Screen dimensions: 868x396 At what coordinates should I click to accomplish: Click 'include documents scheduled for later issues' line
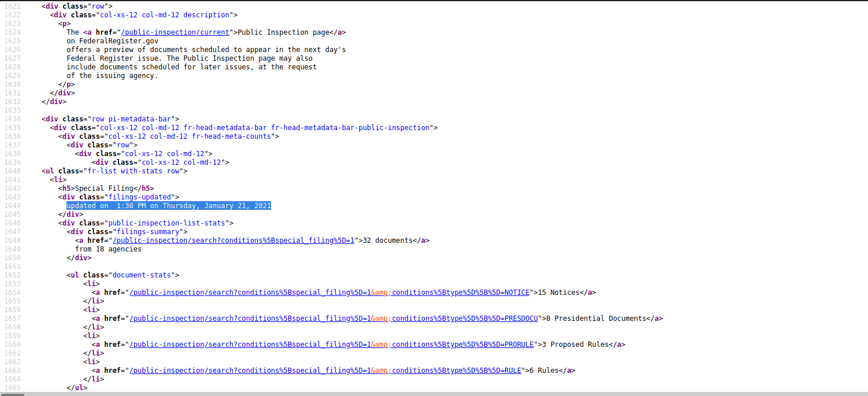[x=192, y=67]
